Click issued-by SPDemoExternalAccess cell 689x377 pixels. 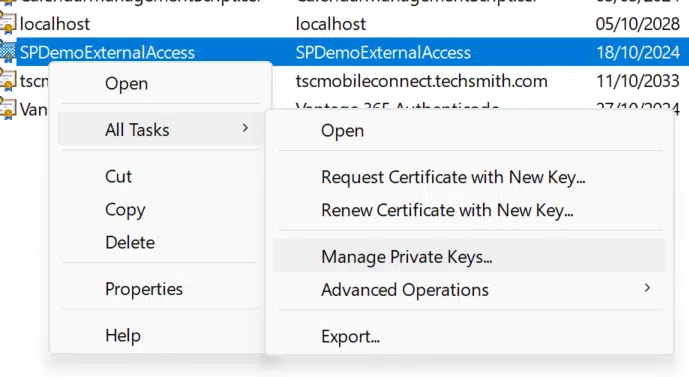click(x=383, y=52)
